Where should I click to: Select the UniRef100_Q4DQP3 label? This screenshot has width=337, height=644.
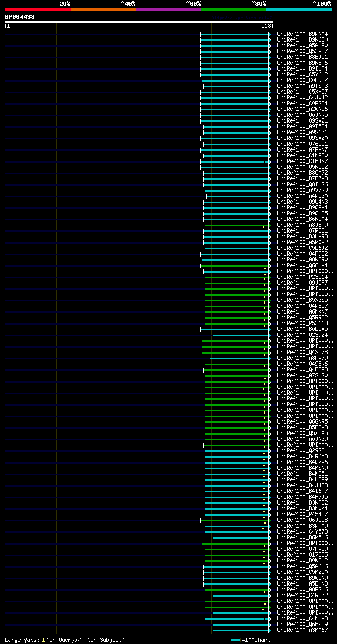[x=302, y=369]
